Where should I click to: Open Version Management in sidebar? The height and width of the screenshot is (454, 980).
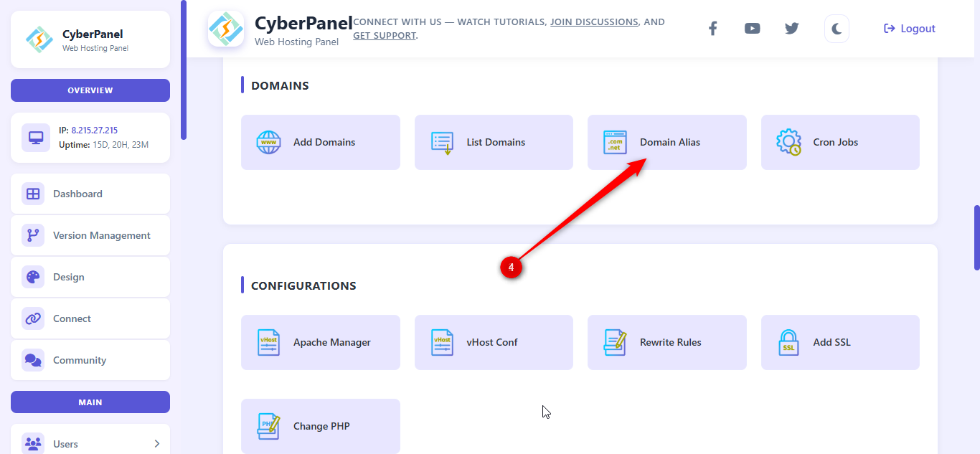pos(101,235)
